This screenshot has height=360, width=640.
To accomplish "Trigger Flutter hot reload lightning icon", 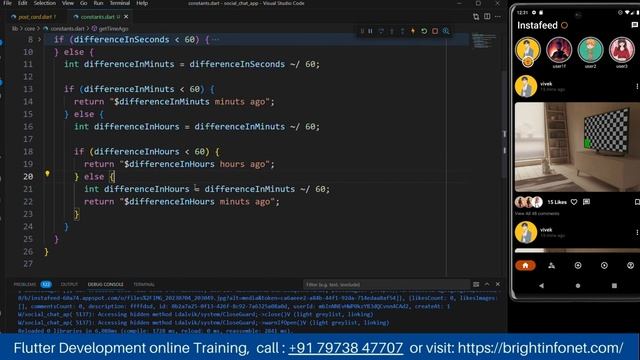I will point(413,31).
